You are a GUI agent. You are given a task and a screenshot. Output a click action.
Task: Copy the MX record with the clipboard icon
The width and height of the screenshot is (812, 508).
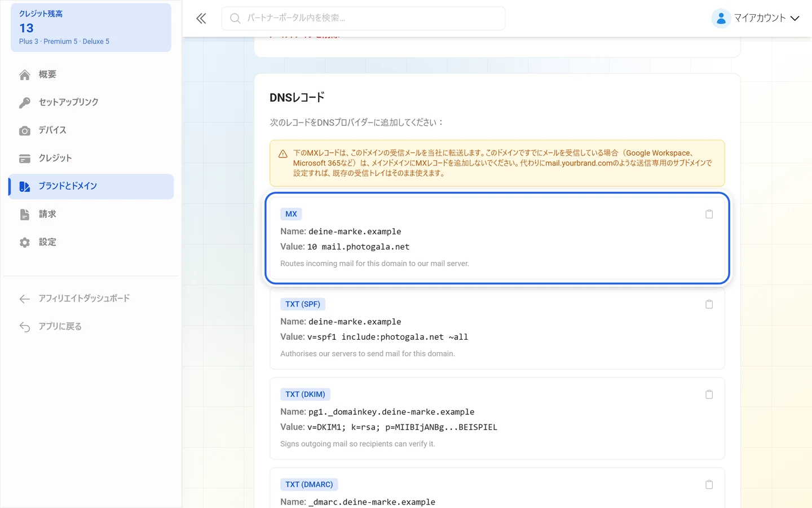[709, 214]
